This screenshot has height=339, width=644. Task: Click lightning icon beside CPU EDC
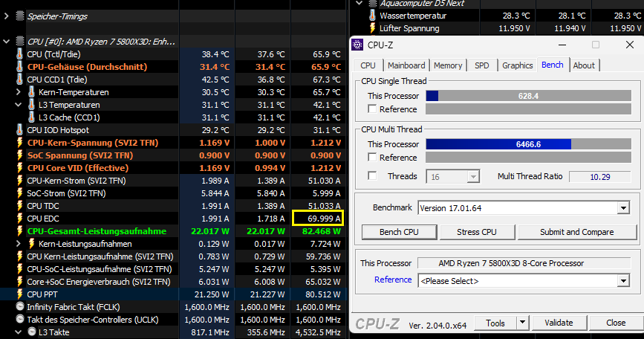click(19, 219)
